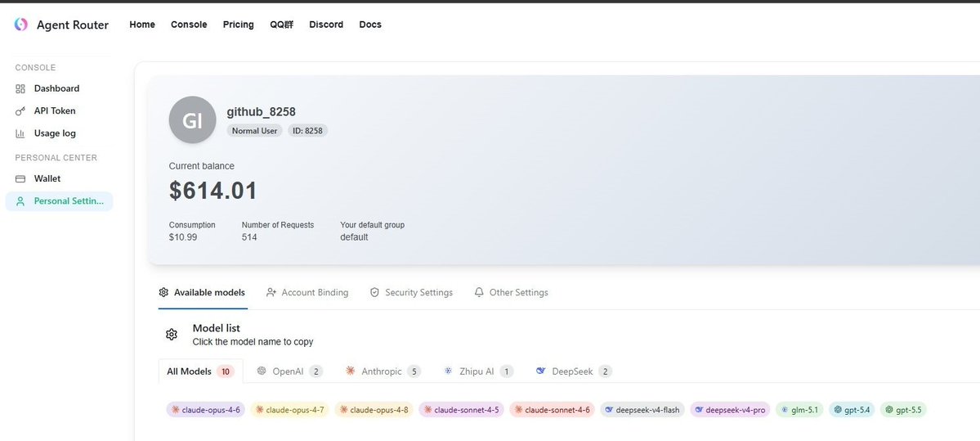
Task: Copy the gpt-5.5 model name
Action: coord(903,411)
